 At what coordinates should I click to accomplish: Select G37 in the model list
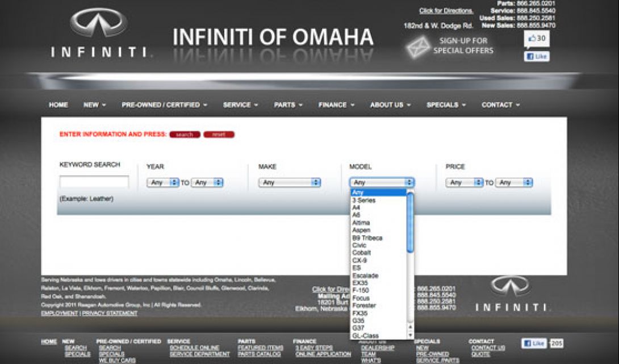click(378, 328)
